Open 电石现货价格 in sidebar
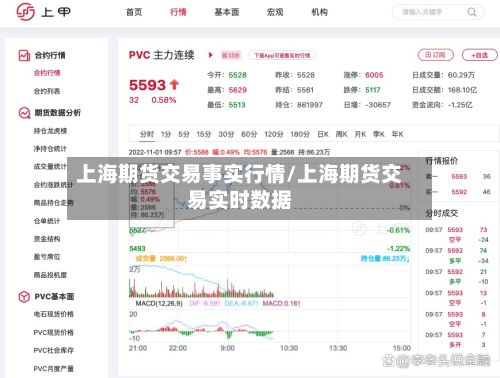The height and width of the screenshot is (378, 500). pyautogui.click(x=54, y=314)
